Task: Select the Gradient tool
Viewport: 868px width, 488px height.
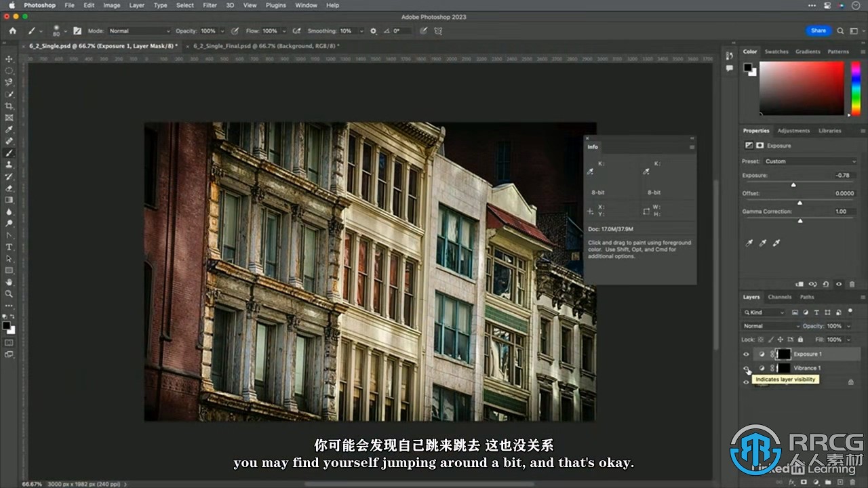Action: click(9, 200)
